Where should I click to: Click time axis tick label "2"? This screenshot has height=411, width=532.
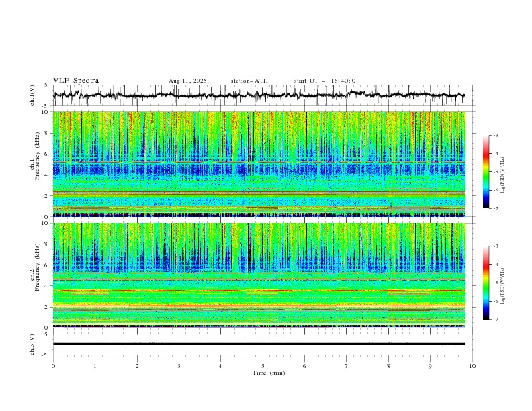[137, 366]
